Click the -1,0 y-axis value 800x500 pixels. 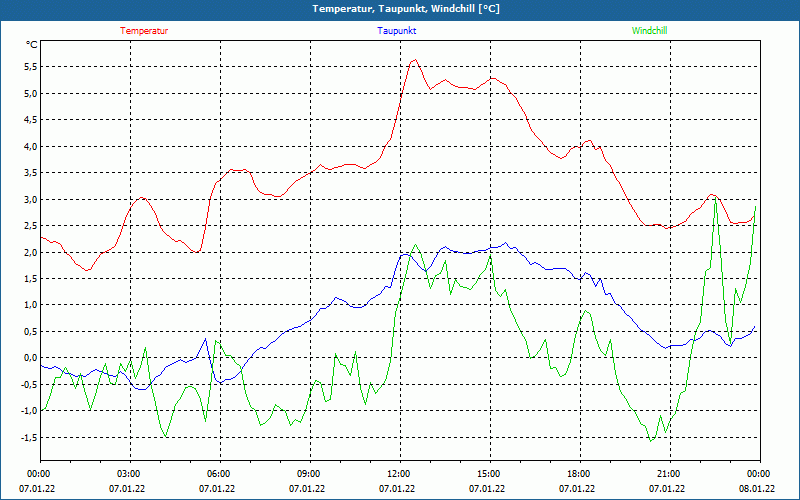(29, 411)
